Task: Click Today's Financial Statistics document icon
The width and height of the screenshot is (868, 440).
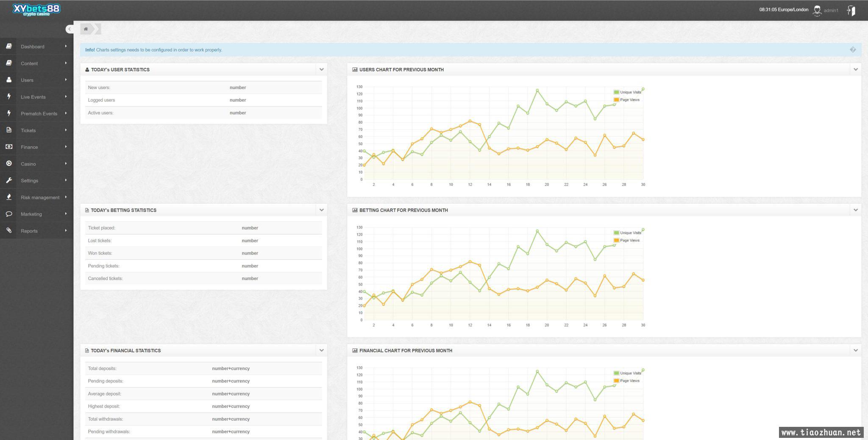Action: click(87, 350)
